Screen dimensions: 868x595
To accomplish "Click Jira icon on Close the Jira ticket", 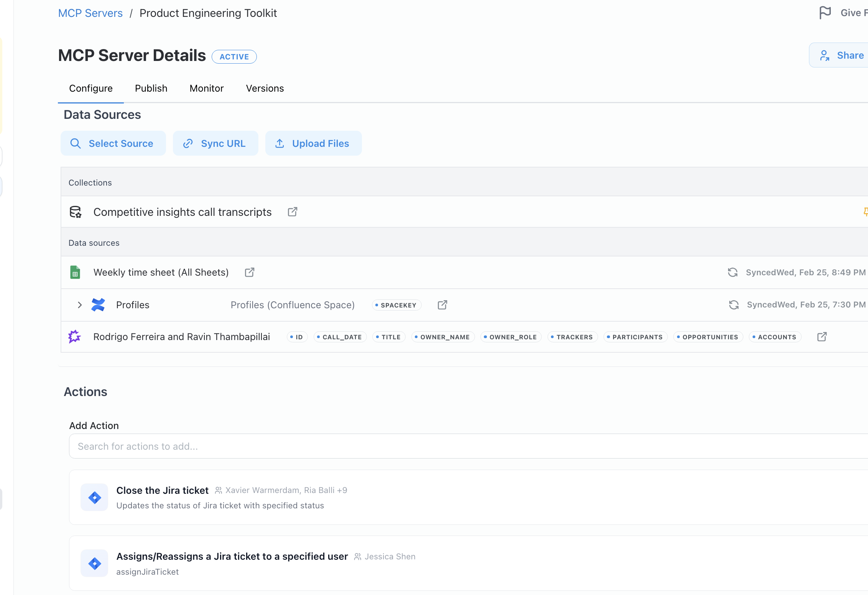I will point(94,497).
